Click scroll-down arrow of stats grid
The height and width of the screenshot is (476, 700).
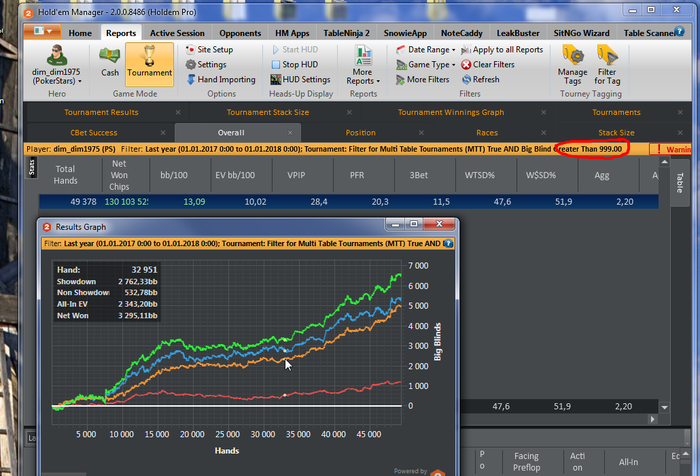point(664,407)
